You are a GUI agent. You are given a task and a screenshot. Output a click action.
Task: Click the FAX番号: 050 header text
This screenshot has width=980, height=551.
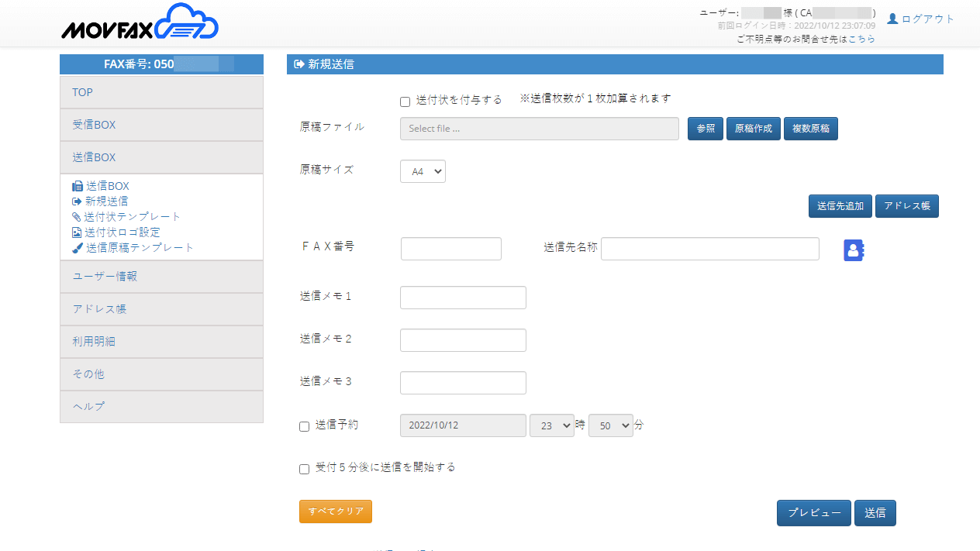[139, 64]
